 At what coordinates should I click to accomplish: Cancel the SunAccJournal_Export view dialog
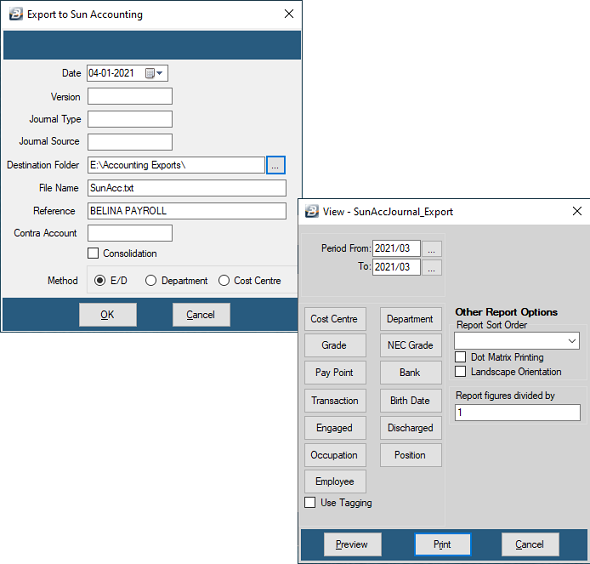point(530,544)
